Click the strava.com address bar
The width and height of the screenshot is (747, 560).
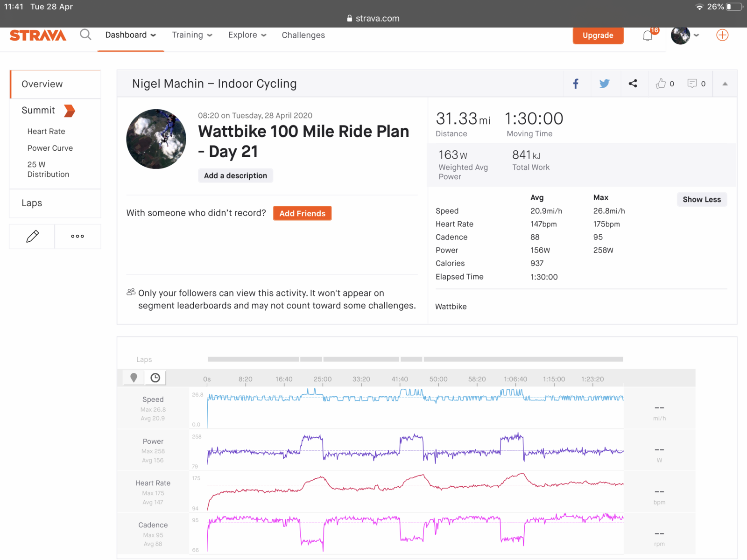[373, 18]
